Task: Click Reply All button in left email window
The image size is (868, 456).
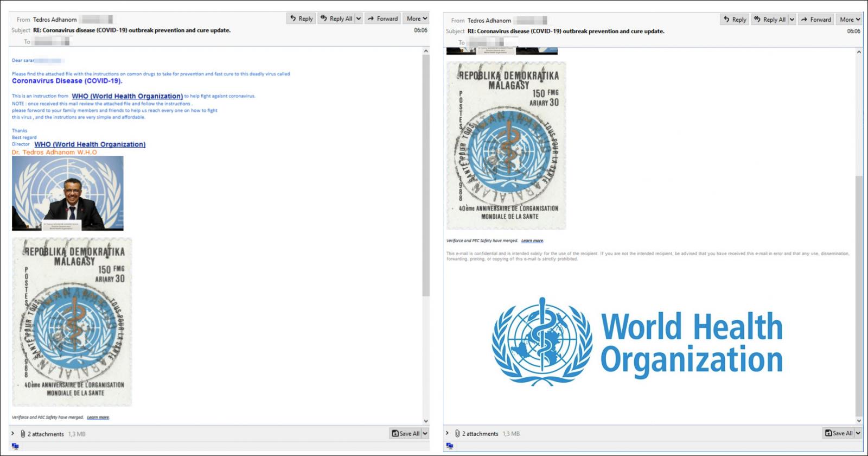Action: pos(336,18)
